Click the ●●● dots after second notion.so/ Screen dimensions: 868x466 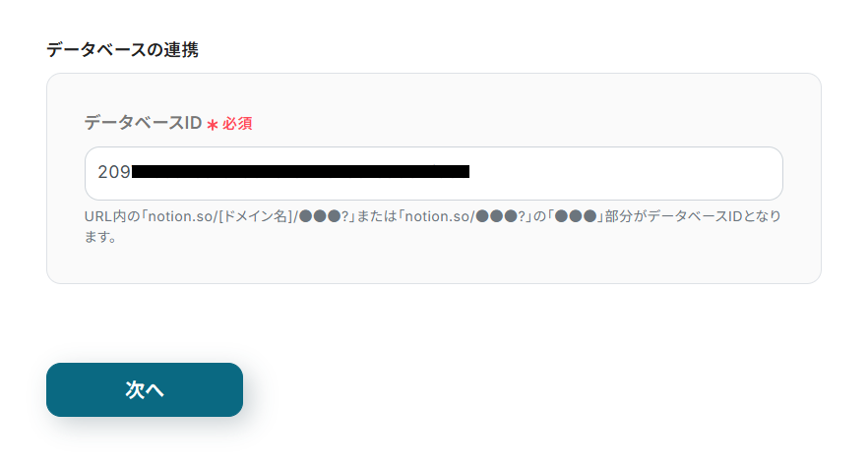(496, 216)
